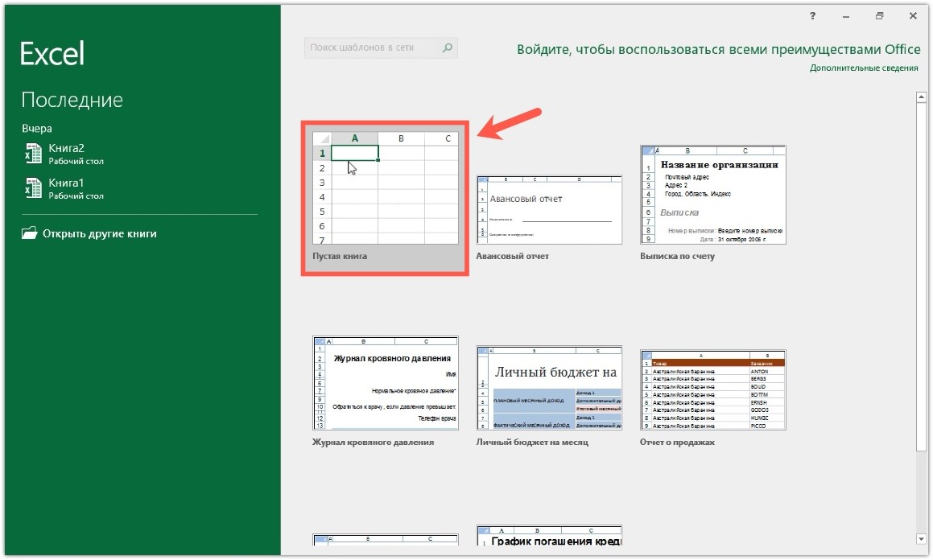Choose the 'Выписка по счету' template thumbnail
933x560 pixels.
(713, 195)
